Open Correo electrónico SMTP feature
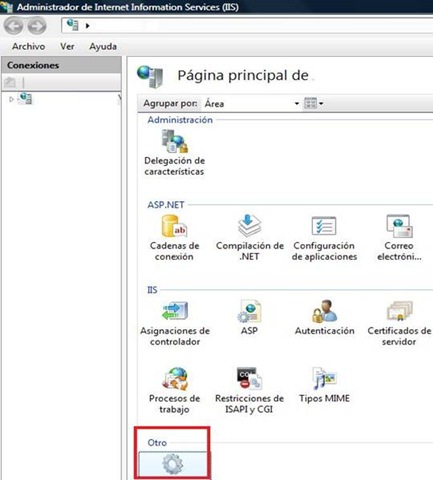Viewport: 433px width, 480px height. point(399,238)
